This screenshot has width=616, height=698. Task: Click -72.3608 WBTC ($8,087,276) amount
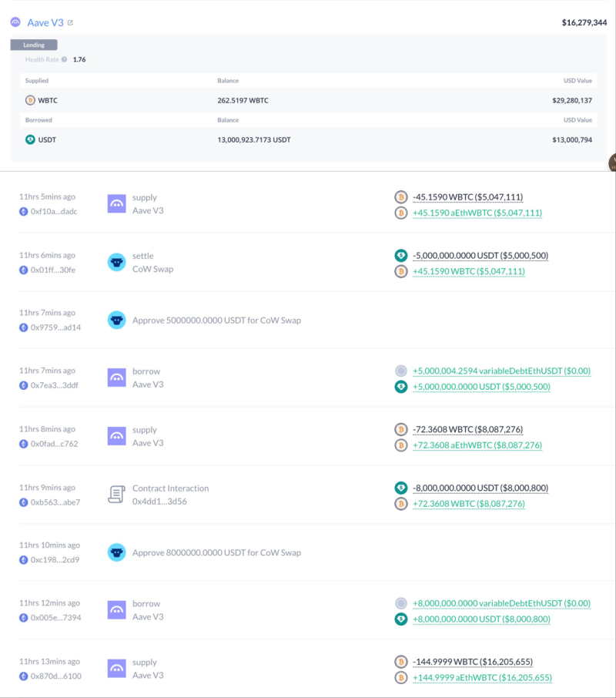pyautogui.click(x=468, y=430)
